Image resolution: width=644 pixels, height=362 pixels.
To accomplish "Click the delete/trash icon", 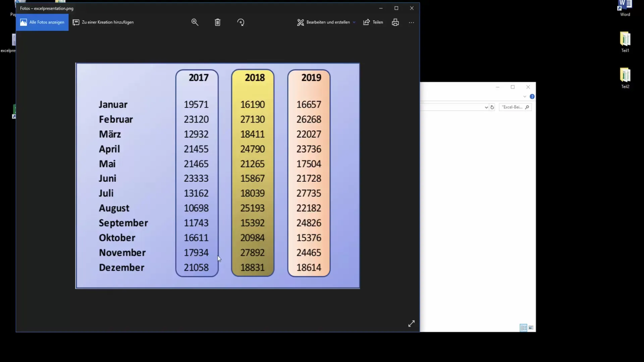I will (x=217, y=22).
